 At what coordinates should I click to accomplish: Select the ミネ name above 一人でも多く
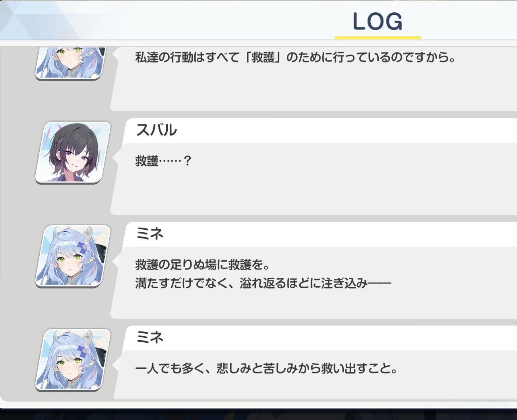point(150,337)
